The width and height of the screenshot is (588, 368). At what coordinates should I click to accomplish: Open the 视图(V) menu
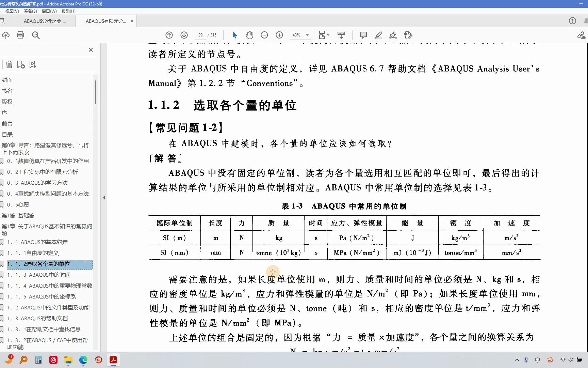[x=12, y=11]
